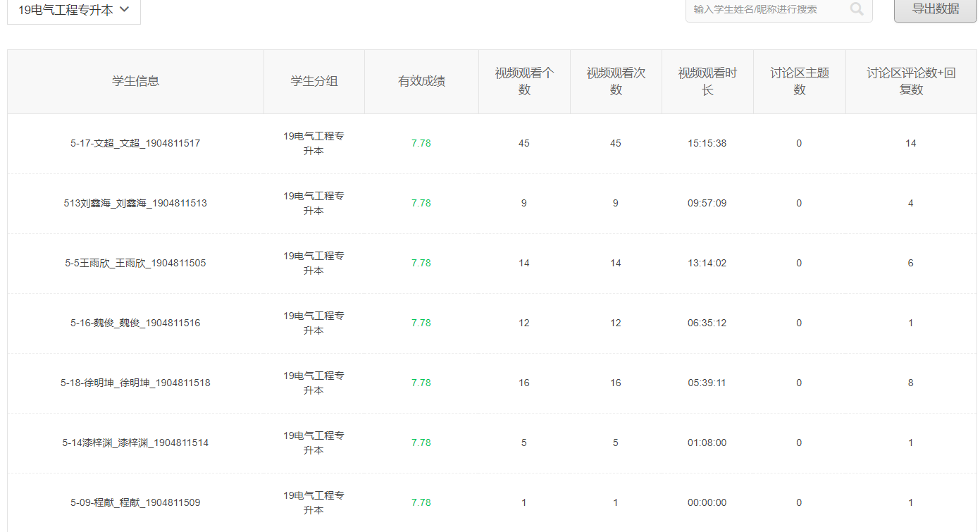This screenshot has height=532, width=980.
Task: Click watch duration 13:14:02
Action: pos(707,263)
